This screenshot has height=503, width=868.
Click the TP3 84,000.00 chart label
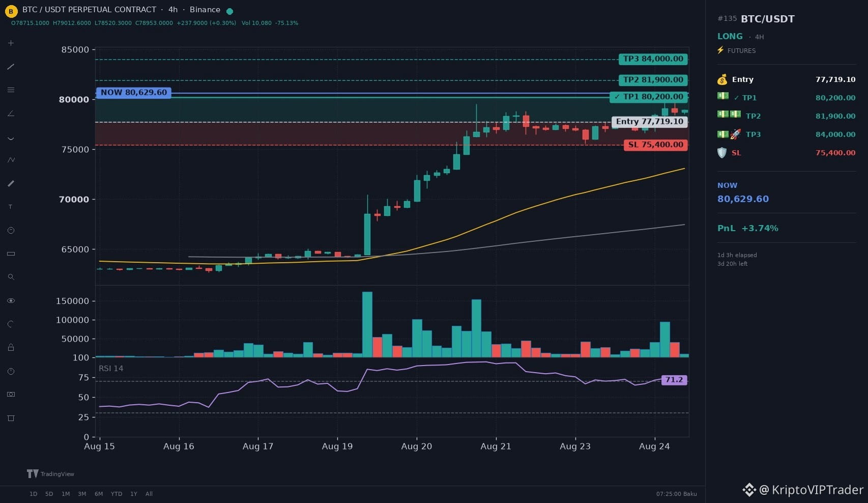tap(653, 59)
